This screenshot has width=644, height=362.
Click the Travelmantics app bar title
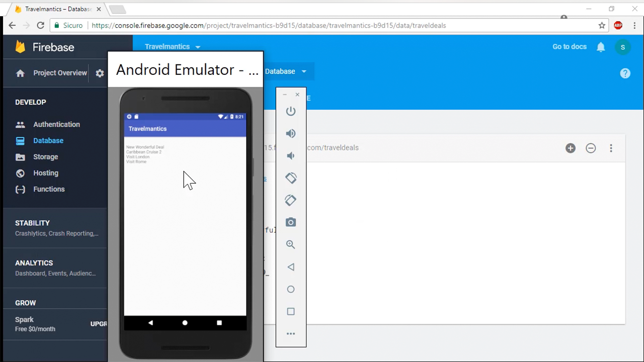pyautogui.click(x=147, y=129)
